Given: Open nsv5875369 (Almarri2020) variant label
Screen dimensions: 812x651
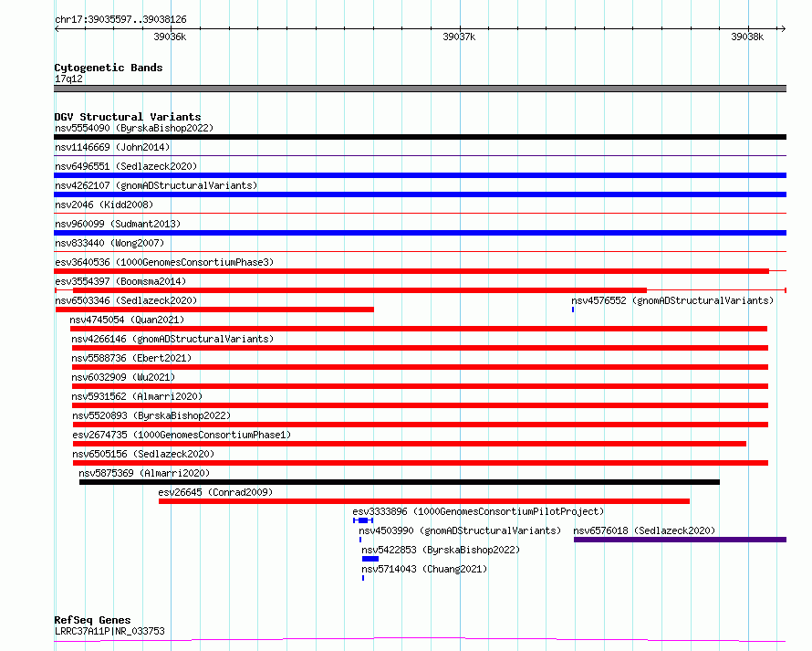Looking at the screenshot, I should point(144,473).
